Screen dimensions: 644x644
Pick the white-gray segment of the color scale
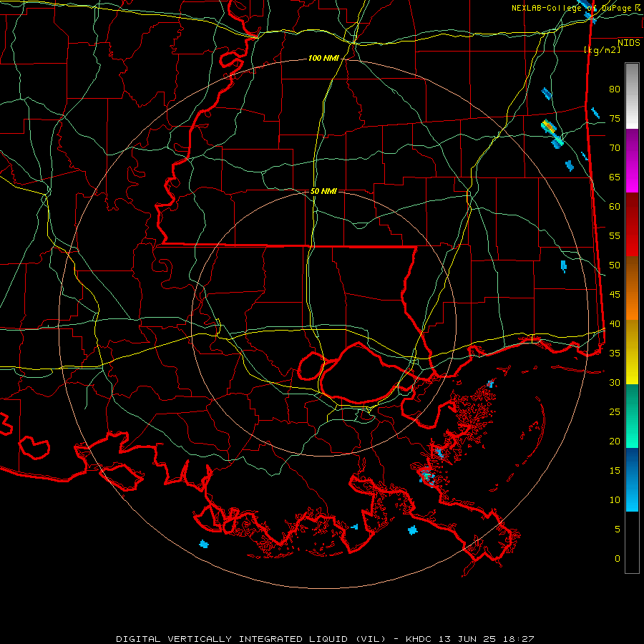point(632,96)
